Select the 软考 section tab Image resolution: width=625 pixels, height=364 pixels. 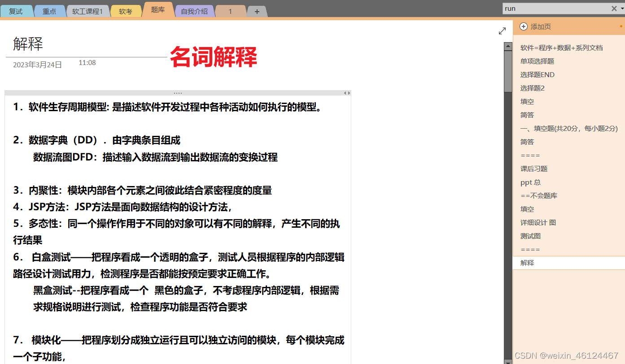(126, 11)
